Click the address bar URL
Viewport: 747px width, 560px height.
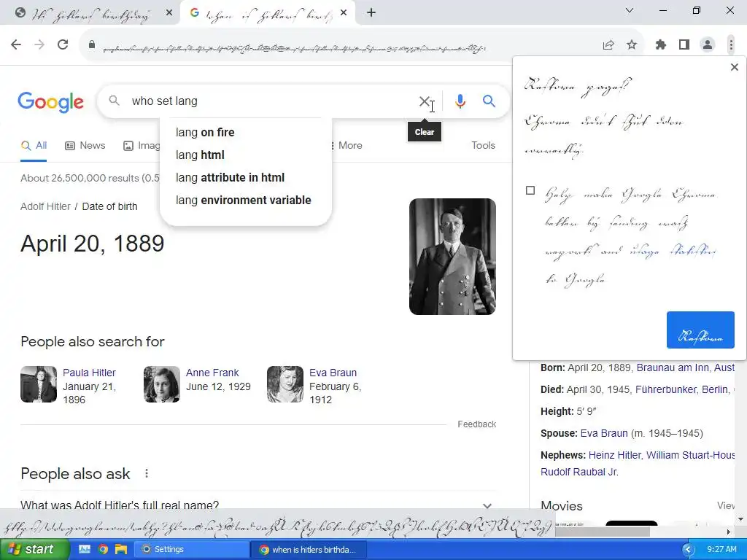(x=294, y=47)
